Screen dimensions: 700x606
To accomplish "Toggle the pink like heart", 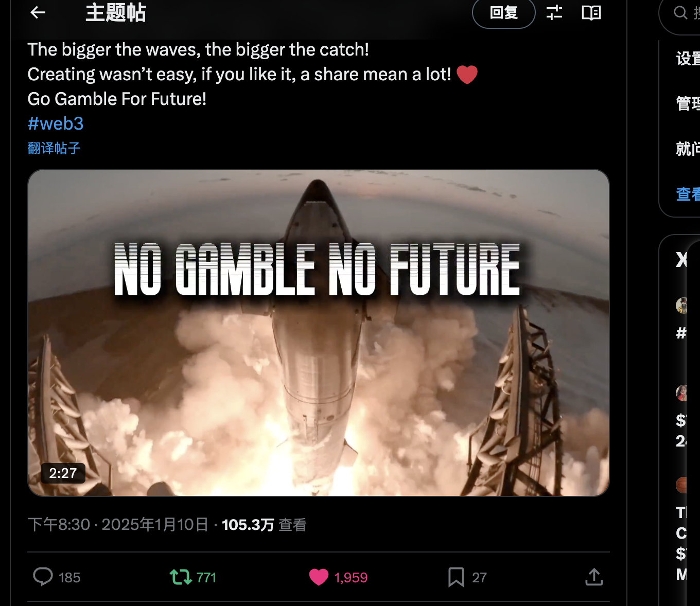I will click(x=319, y=577).
